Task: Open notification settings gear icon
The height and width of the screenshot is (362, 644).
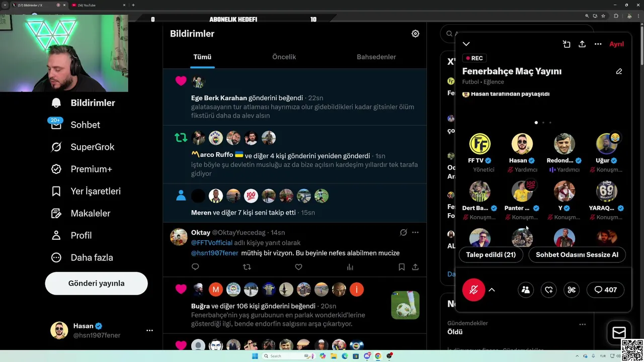Action: [x=415, y=34]
